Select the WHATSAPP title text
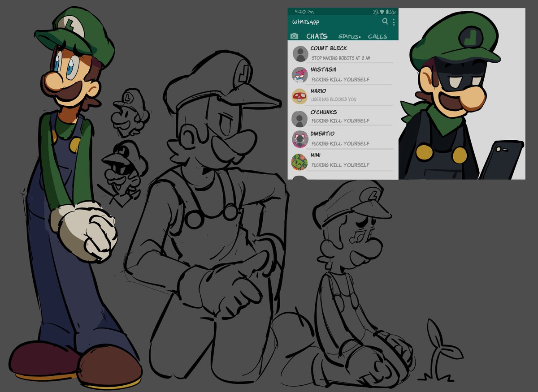This screenshot has height=392, width=538. pyautogui.click(x=306, y=22)
